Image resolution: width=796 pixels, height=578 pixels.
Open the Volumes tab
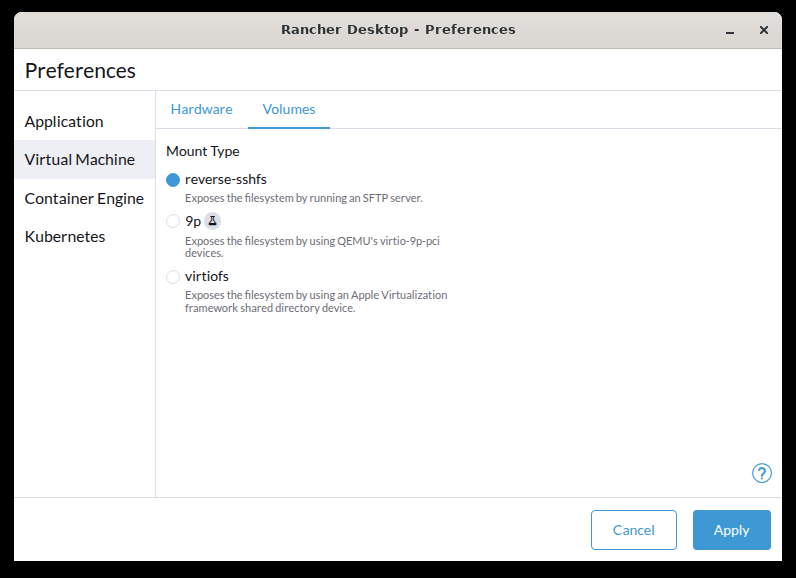[x=289, y=109]
